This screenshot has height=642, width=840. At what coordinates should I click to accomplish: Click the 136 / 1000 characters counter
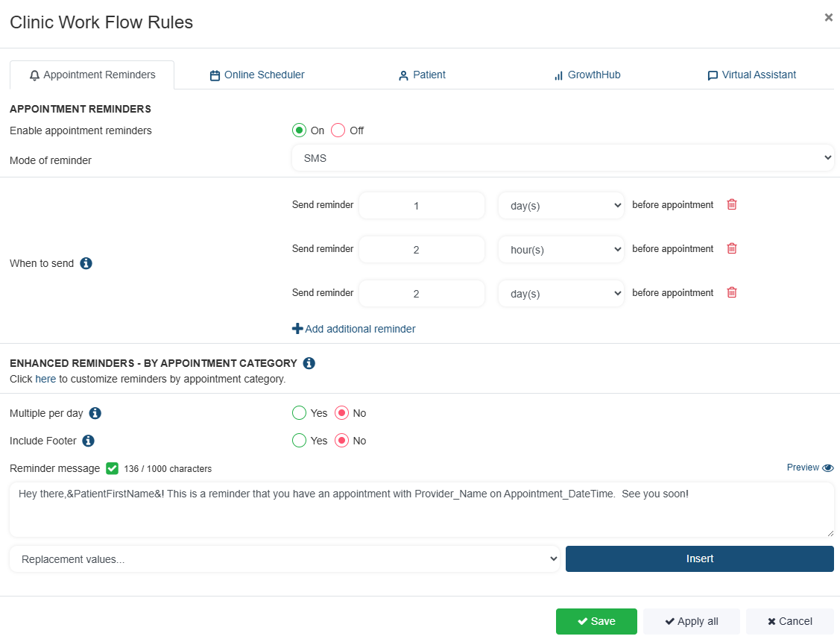168,468
